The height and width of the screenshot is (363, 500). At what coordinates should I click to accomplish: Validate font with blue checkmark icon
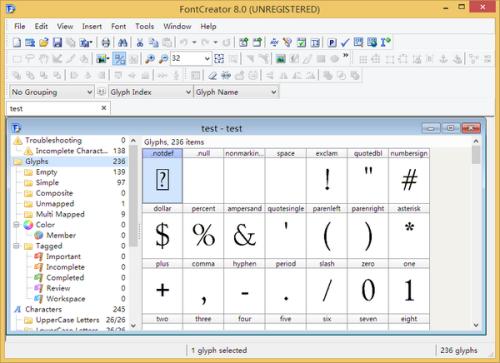point(345,42)
